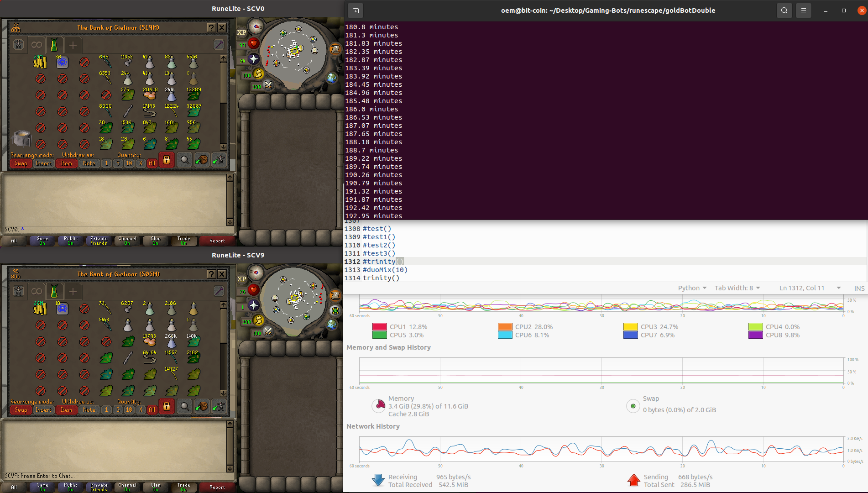The height and width of the screenshot is (493, 868).
Task: Click the compass in SCV0 minimap
Action: (x=256, y=26)
